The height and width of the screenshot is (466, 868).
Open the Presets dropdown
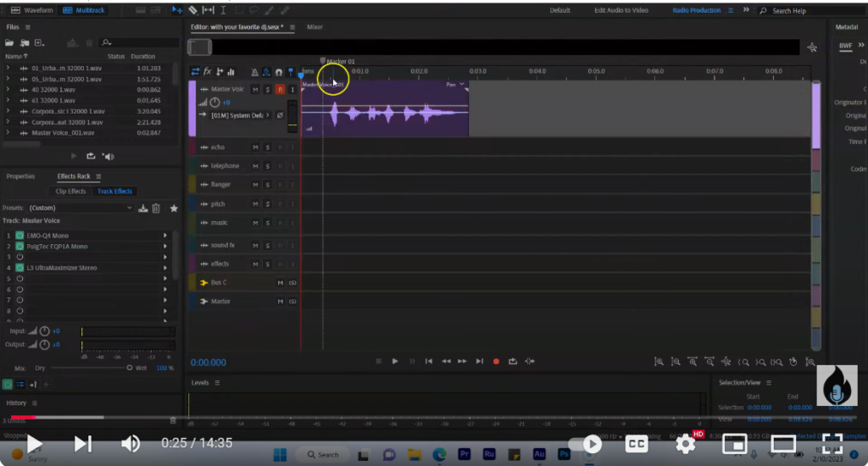point(81,208)
